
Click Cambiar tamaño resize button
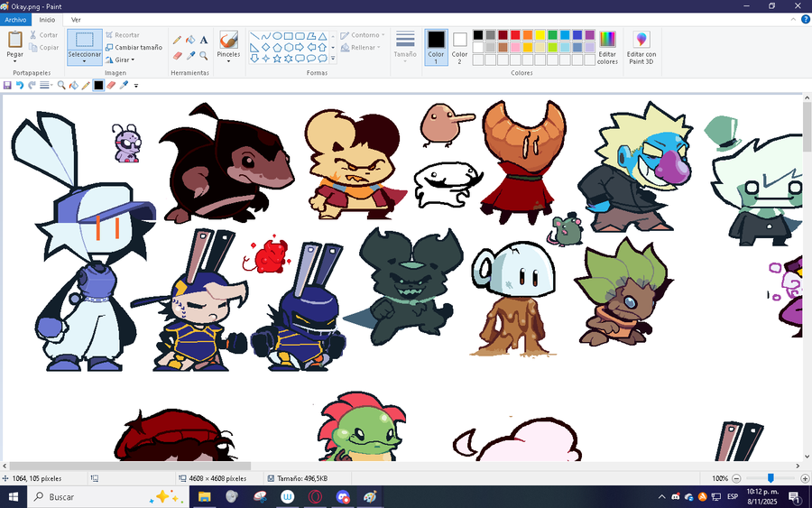tap(134, 47)
